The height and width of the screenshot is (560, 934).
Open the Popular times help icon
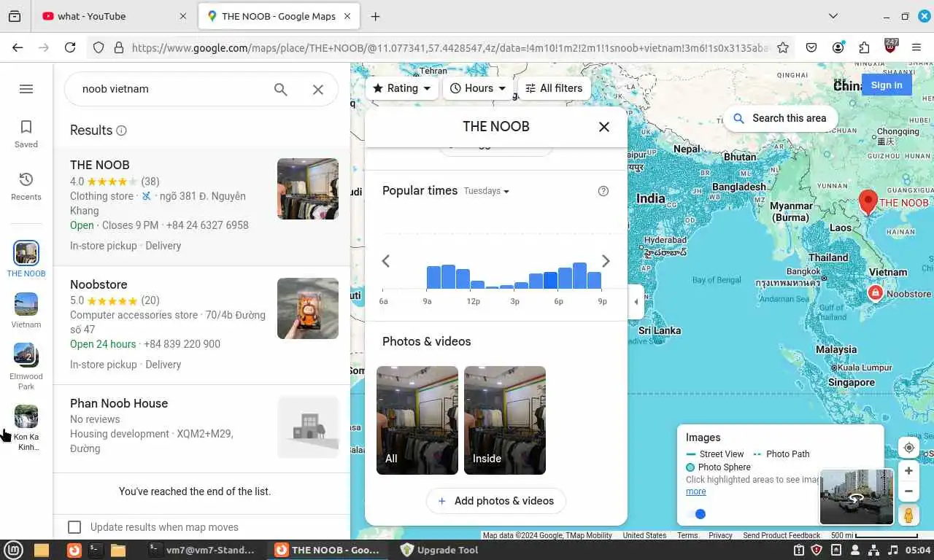click(x=603, y=191)
